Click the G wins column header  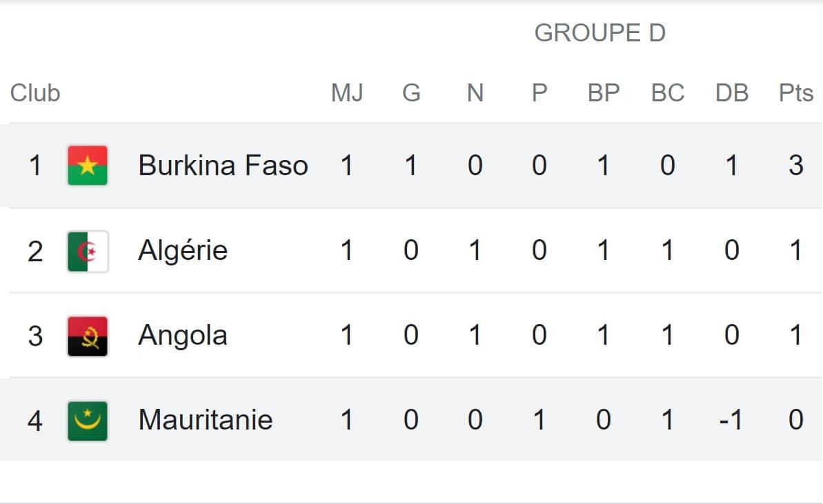click(x=411, y=93)
